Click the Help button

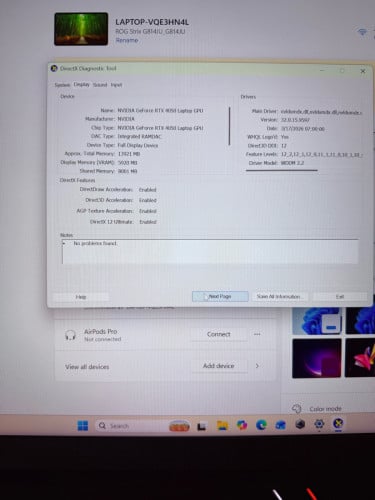pos(81,297)
